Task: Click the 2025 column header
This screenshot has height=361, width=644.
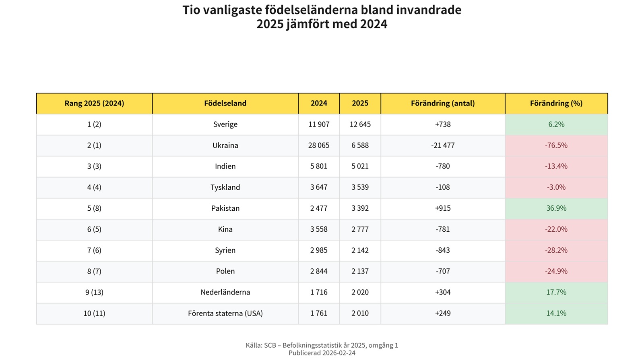Action: pos(360,103)
